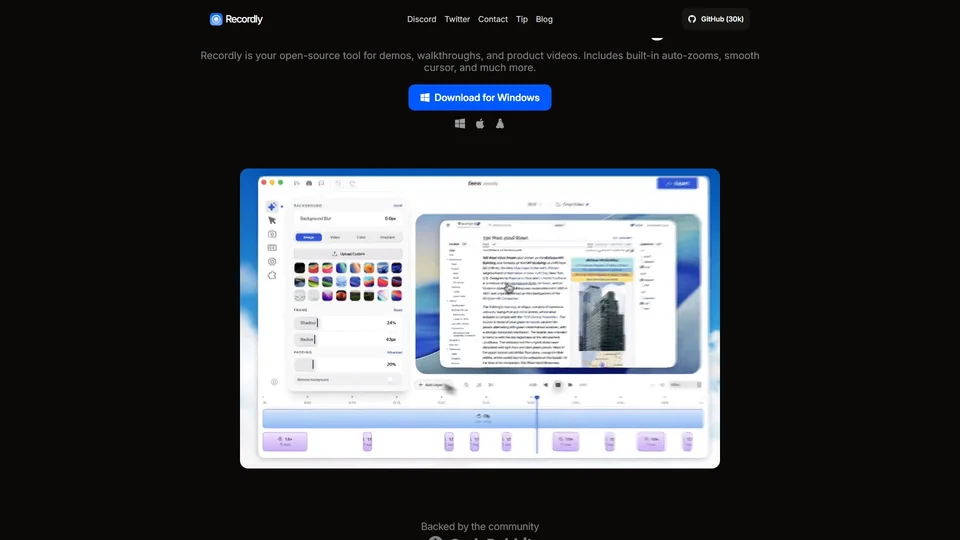Click 'Backed by the community' text
The image size is (960, 540).
(480, 527)
